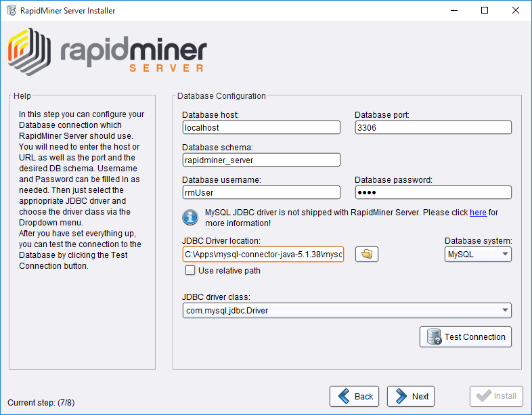Click the blue info icon
The image size is (532, 415).
click(x=190, y=217)
